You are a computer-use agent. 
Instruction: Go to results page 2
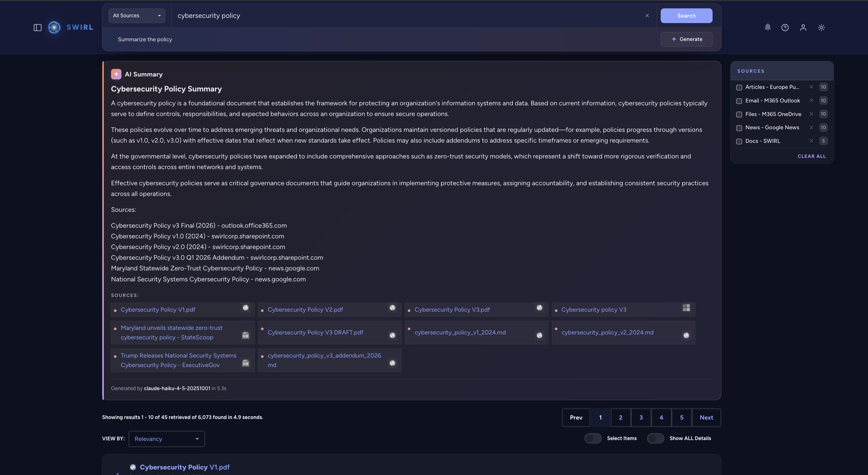coord(621,418)
